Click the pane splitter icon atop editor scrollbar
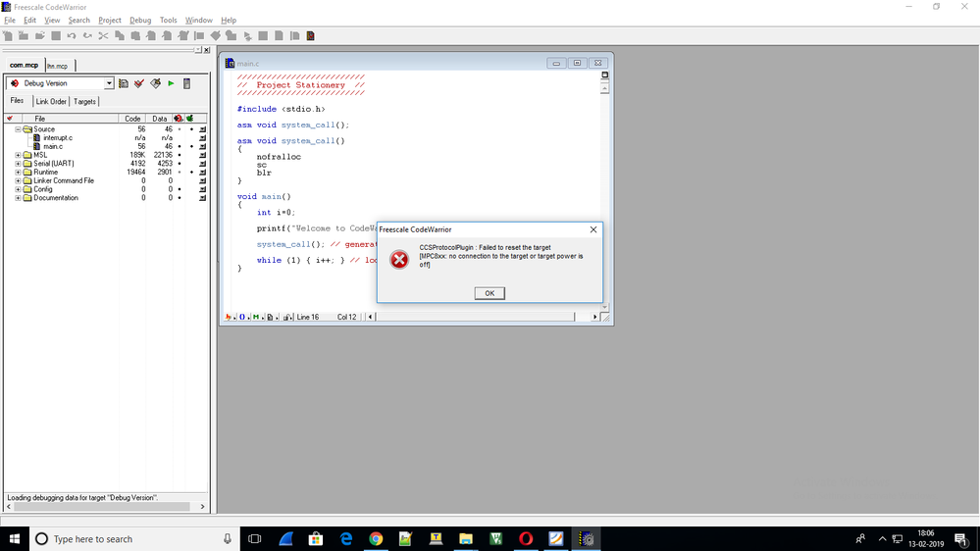The image size is (980, 551). (604, 75)
